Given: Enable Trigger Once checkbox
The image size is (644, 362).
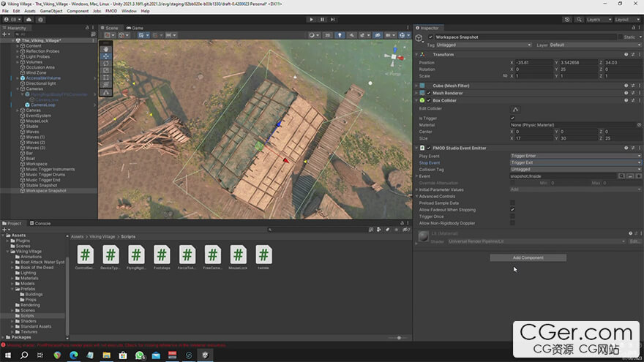Looking at the screenshot, I should 512,216.
